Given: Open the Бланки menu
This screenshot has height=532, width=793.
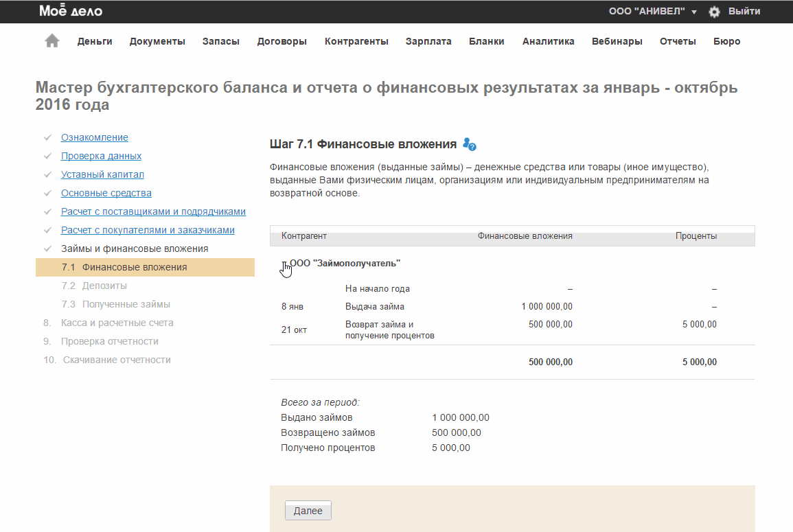Looking at the screenshot, I should click(487, 41).
